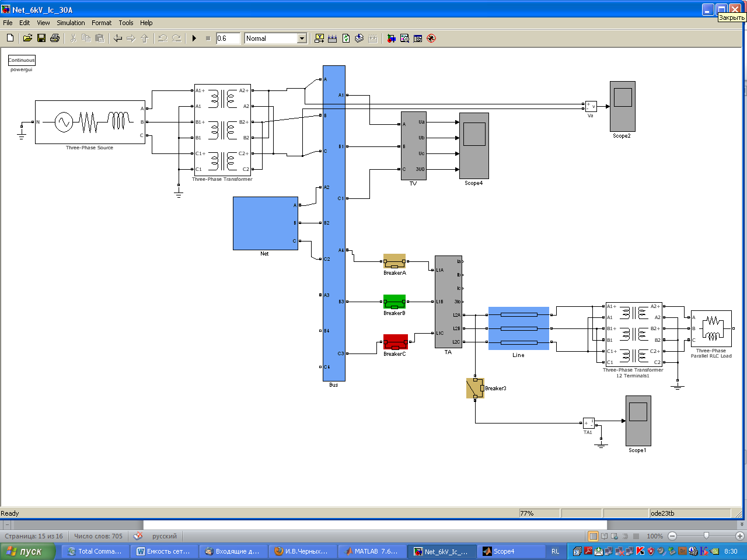Viewport: 747px width, 560px height.
Task: Launch the Debugger icon
Action: (x=431, y=38)
